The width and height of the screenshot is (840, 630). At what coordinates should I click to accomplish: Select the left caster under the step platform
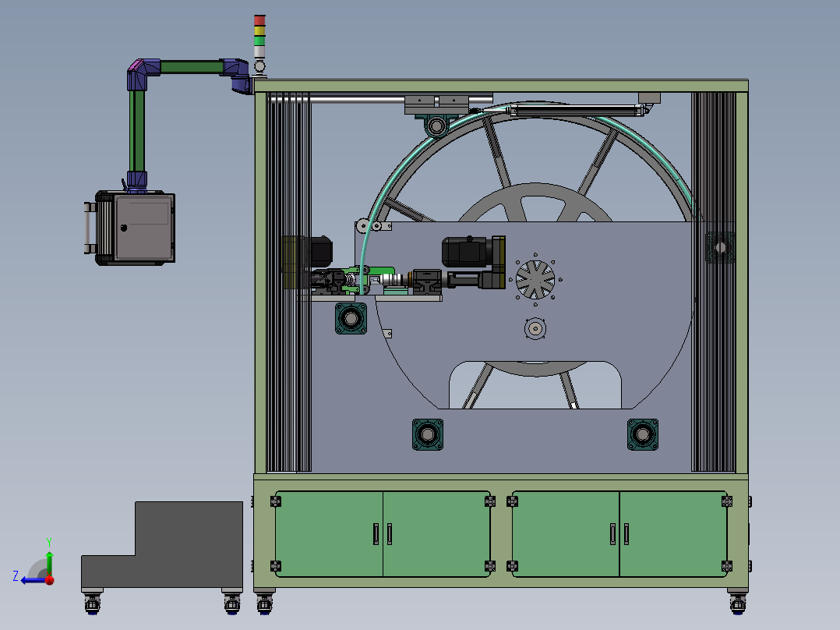pos(92,603)
